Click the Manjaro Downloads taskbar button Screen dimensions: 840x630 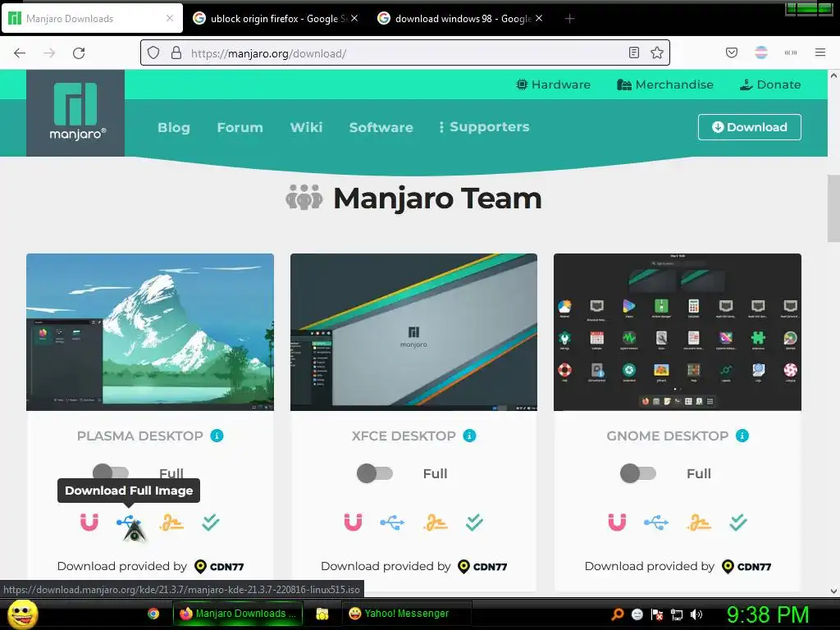click(x=239, y=614)
